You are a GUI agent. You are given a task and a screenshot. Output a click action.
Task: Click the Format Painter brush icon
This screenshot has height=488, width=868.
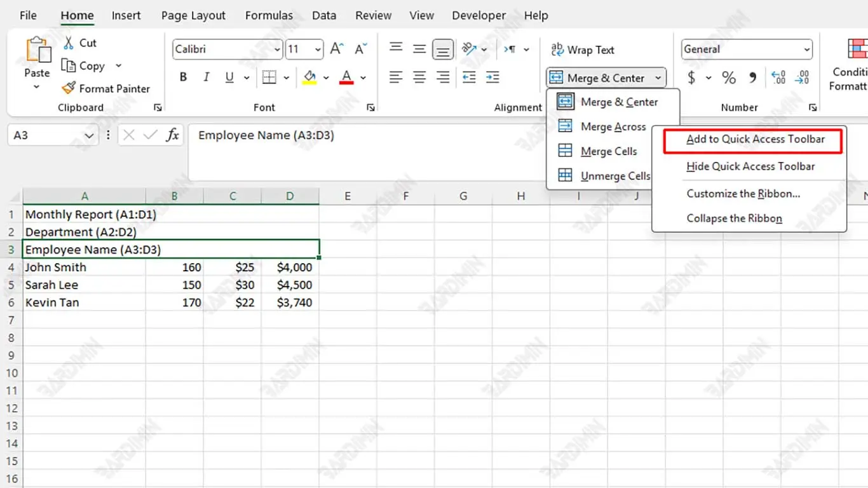point(69,89)
